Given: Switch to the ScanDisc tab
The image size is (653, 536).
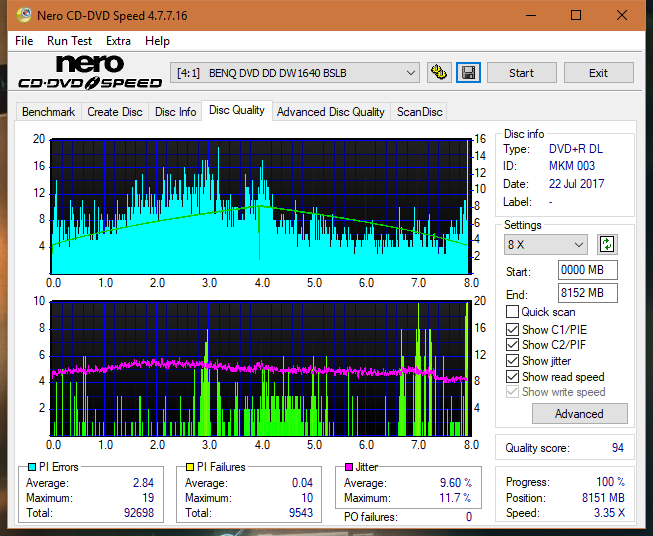Looking at the screenshot, I should [x=419, y=112].
